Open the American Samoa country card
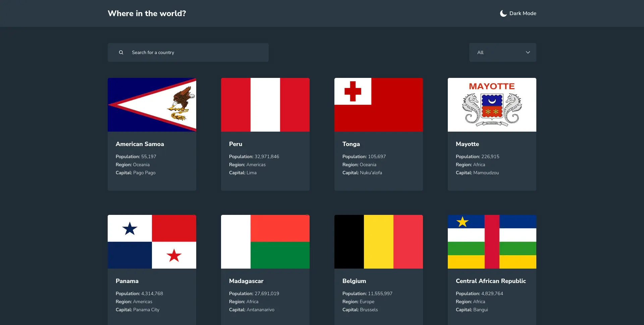The height and width of the screenshot is (325, 644). 152,134
